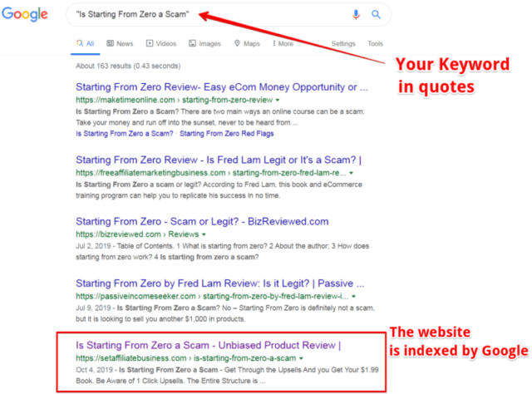Click the snippet 'There are two main ways an online course'

tap(220, 117)
